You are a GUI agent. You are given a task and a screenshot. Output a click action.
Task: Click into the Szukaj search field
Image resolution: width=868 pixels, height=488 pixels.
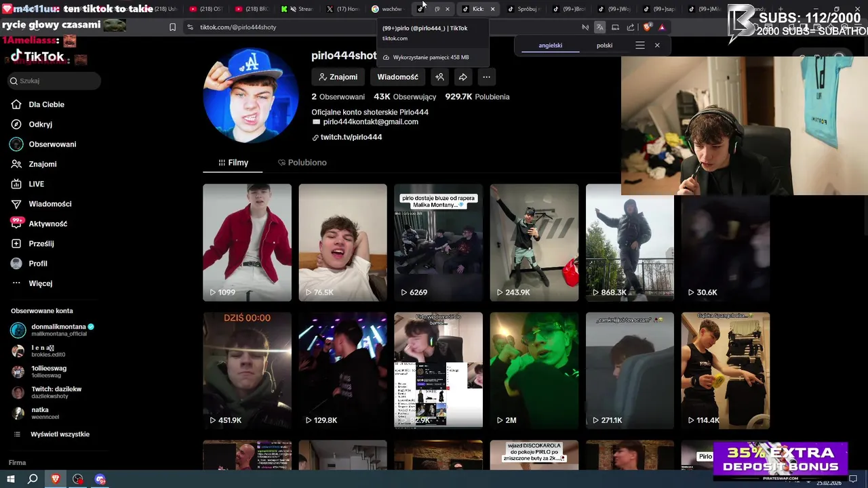click(x=54, y=81)
